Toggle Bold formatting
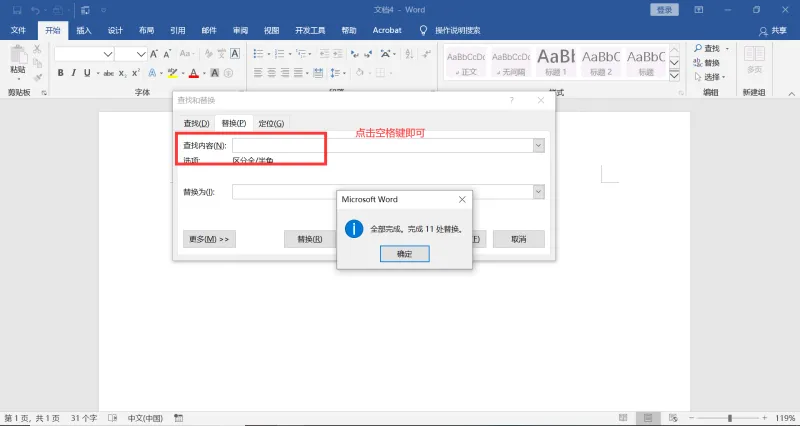The width and height of the screenshot is (800, 426). tap(60, 73)
